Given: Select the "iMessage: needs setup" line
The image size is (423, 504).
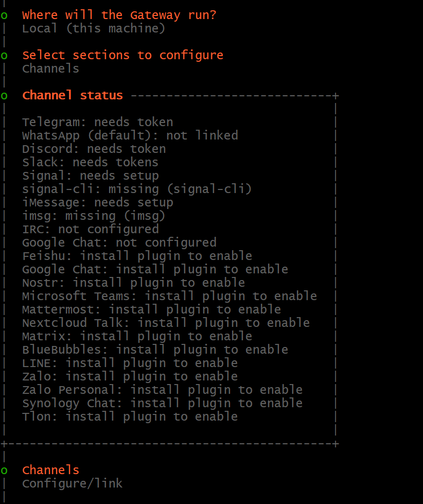Looking at the screenshot, I should coord(97,202).
